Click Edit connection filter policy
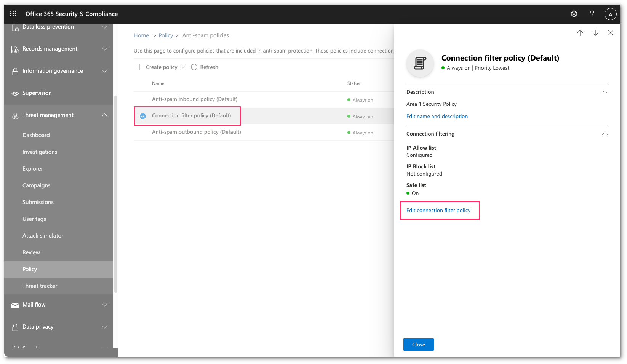This screenshot has height=364, width=627. click(x=438, y=210)
